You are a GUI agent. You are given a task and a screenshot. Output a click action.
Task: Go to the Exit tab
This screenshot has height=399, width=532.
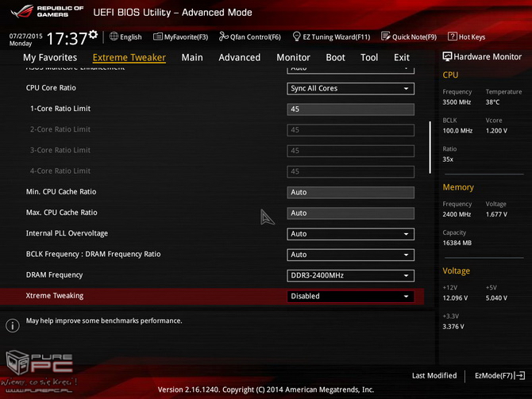[x=402, y=58]
